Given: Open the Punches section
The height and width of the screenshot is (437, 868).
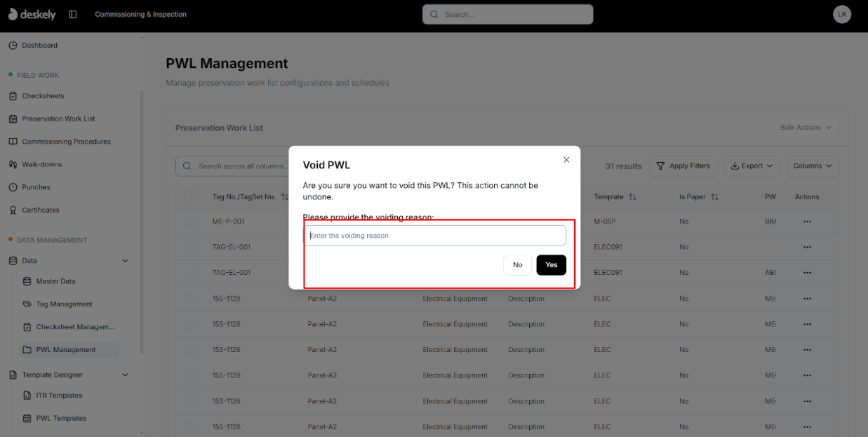Looking at the screenshot, I should click(x=39, y=187).
